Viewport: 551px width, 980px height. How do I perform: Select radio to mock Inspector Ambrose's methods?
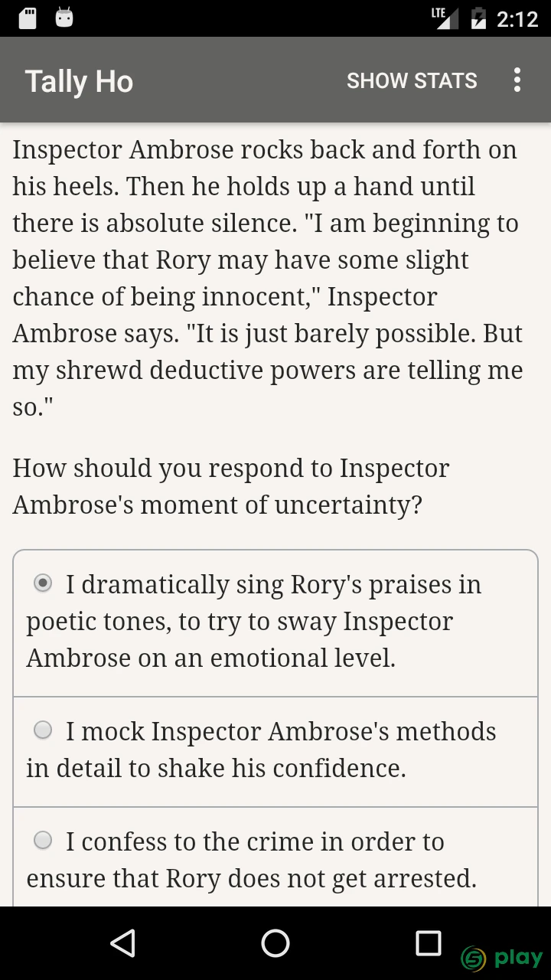tap(44, 731)
